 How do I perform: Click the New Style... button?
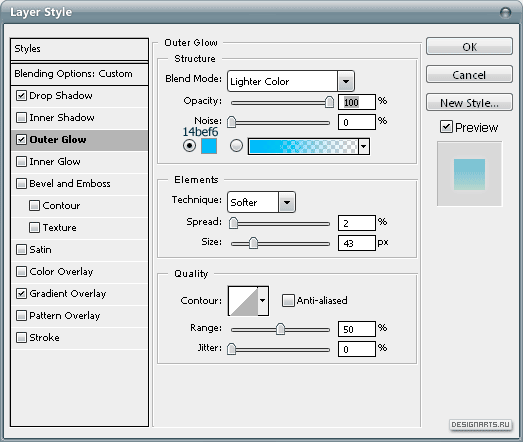(469, 102)
